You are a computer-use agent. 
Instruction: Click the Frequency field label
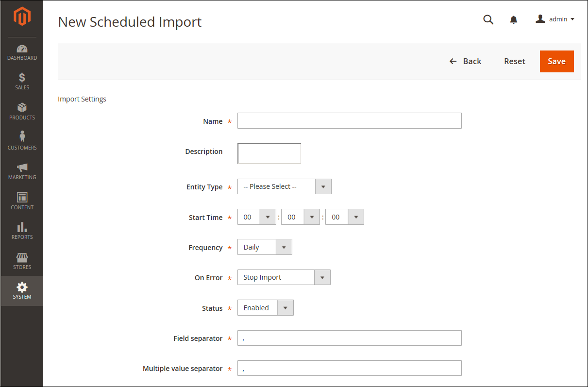pyautogui.click(x=205, y=248)
